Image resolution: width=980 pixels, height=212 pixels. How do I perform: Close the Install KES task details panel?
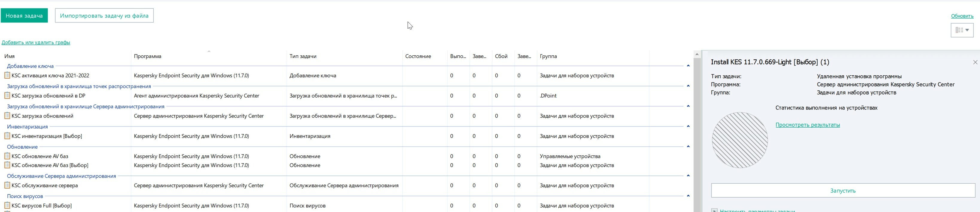click(975, 62)
